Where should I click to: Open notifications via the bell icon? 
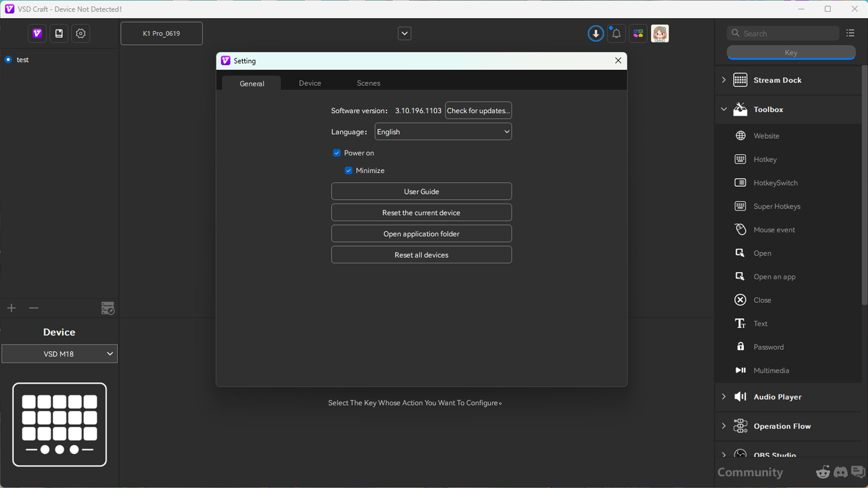(616, 33)
